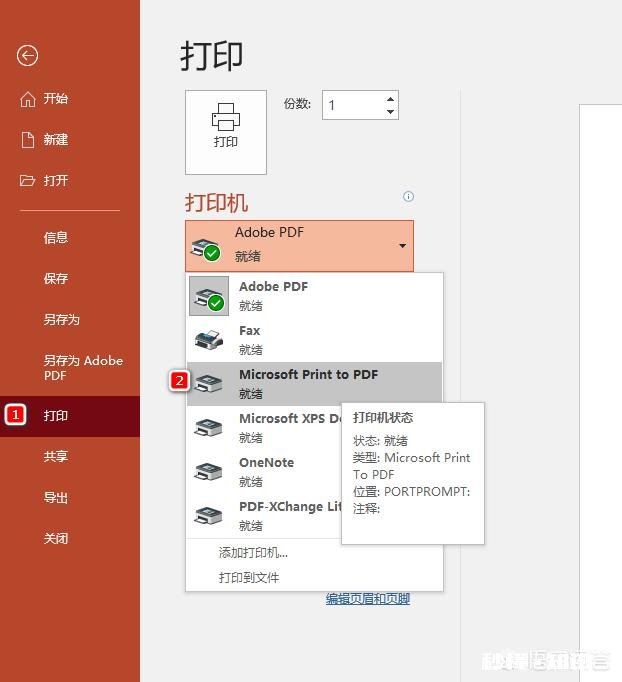Click 另存为 in sidebar

61,320
